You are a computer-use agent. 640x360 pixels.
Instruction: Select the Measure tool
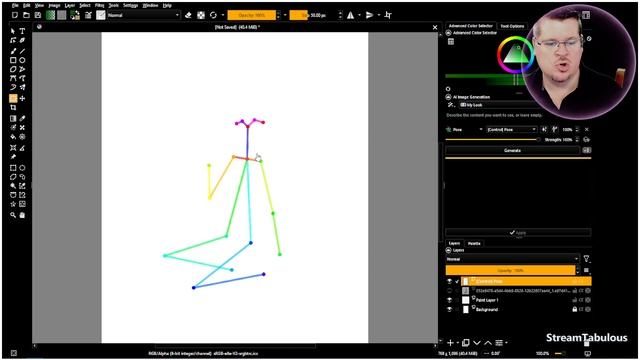22,148
